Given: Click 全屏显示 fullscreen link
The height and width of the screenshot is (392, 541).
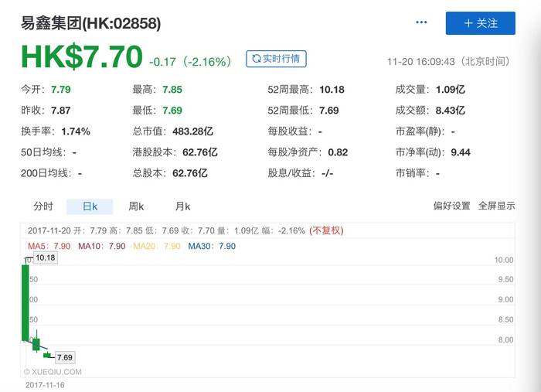Looking at the screenshot, I should (496, 206).
